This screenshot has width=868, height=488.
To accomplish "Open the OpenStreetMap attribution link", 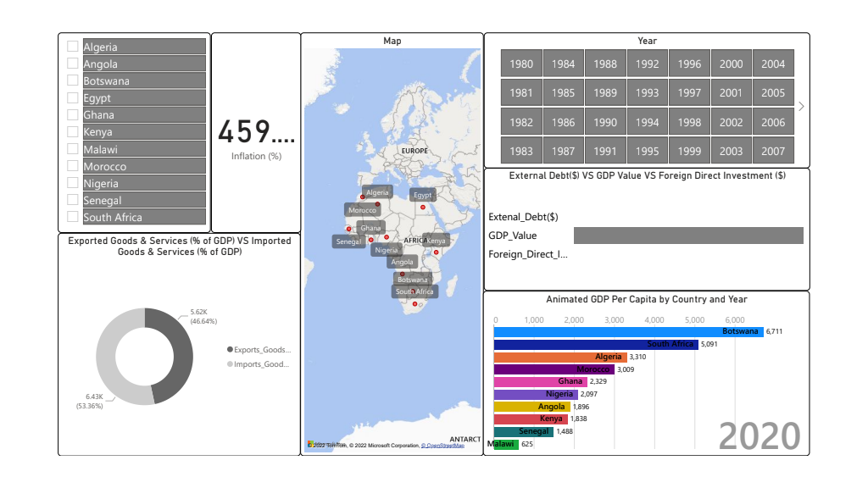I will click(x=442, y=446).
